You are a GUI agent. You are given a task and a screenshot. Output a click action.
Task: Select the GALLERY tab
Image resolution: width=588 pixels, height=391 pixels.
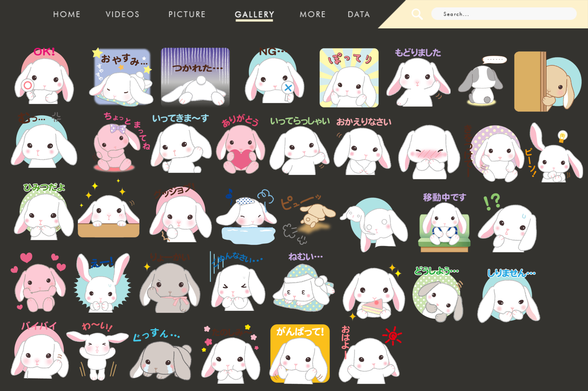tap(254, 14)
